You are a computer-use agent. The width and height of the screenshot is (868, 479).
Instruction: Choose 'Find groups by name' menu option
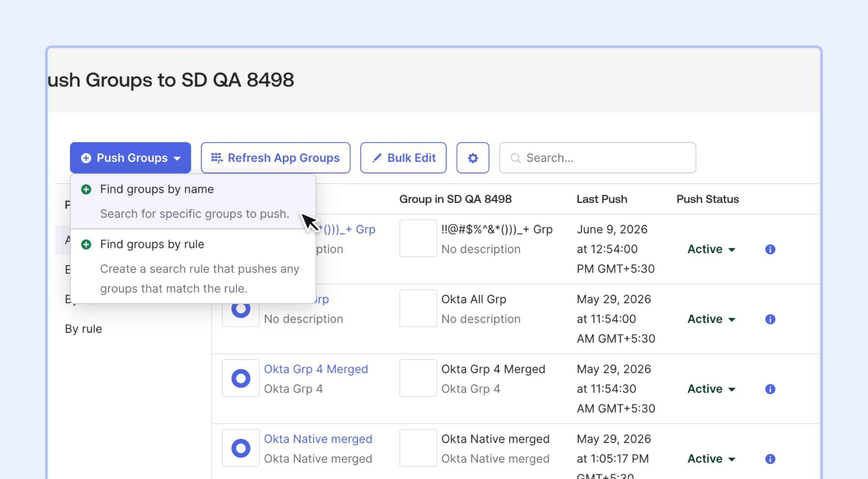[x=193, y=201]
